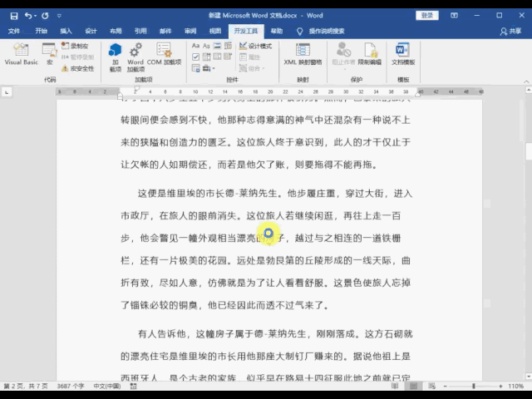532x399 pixels.
Task: Insert a picture content control
Action: (217, 46)
